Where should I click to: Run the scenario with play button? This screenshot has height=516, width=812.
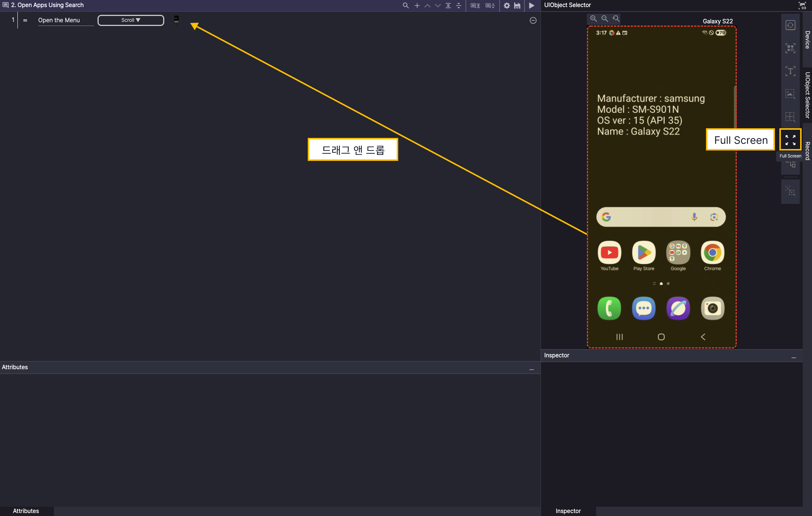pos(531,6)
